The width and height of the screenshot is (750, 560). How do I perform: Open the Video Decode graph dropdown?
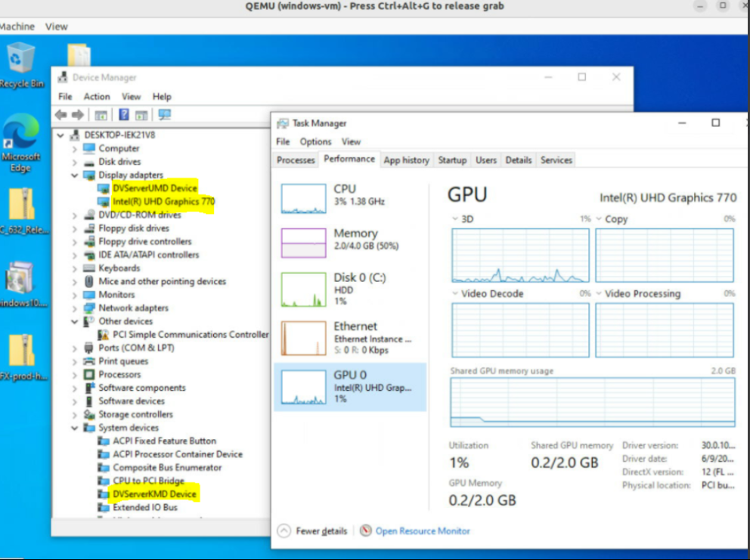[x=455, y=294]
